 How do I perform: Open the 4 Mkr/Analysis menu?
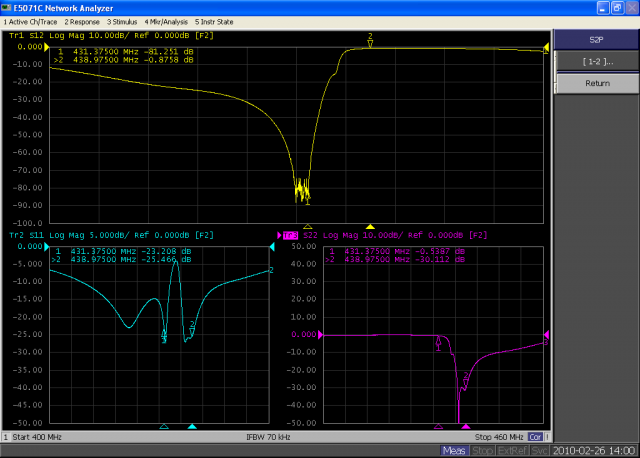pyautogui.click(x=166, y=20)
